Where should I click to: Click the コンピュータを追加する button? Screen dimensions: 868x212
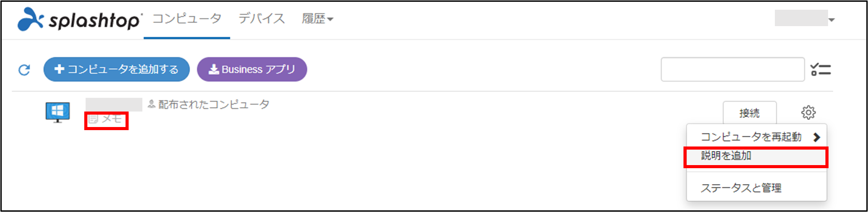point(117,69)
